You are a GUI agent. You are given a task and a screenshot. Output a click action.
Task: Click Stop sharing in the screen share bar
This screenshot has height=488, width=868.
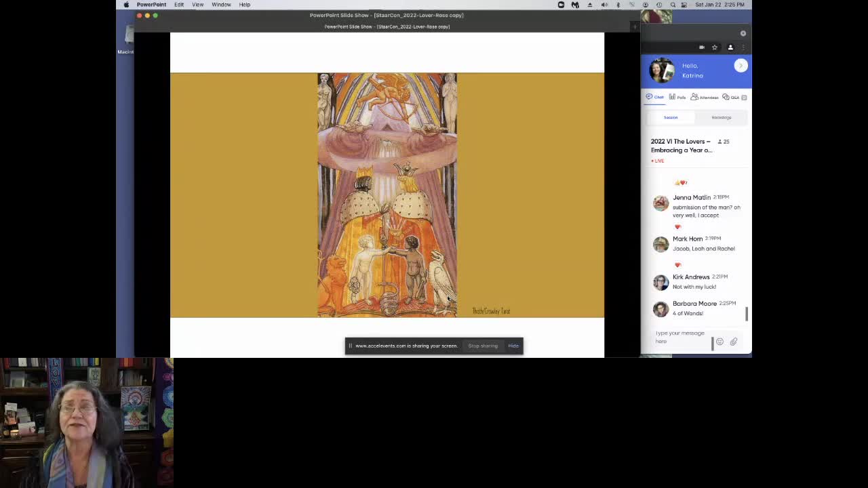[483, 346]
